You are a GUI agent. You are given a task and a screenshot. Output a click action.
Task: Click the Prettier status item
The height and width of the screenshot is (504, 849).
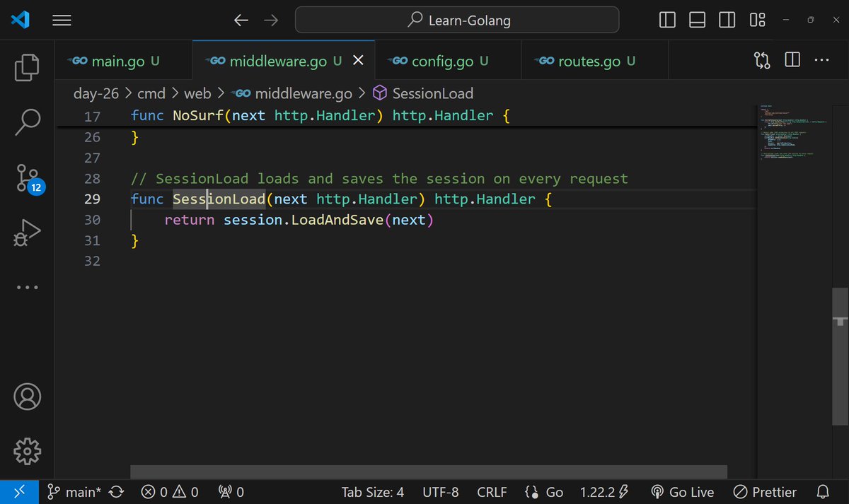(765, 492)
